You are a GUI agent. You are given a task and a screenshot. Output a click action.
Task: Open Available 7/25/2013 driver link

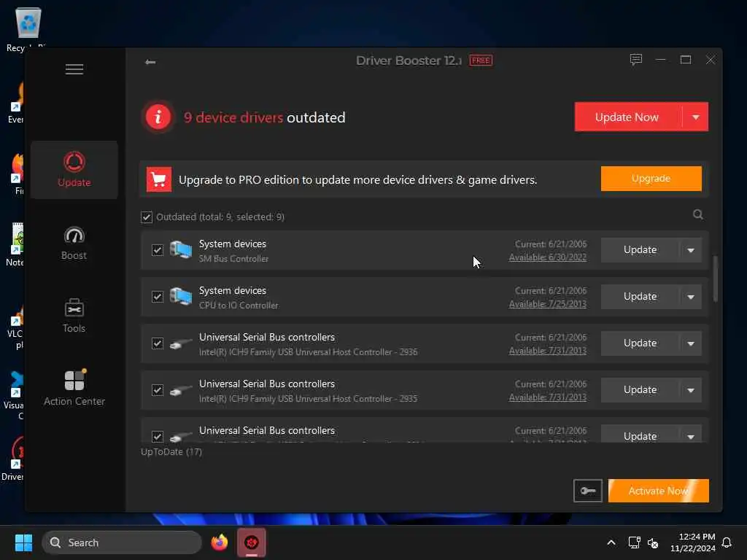point(547,304)
